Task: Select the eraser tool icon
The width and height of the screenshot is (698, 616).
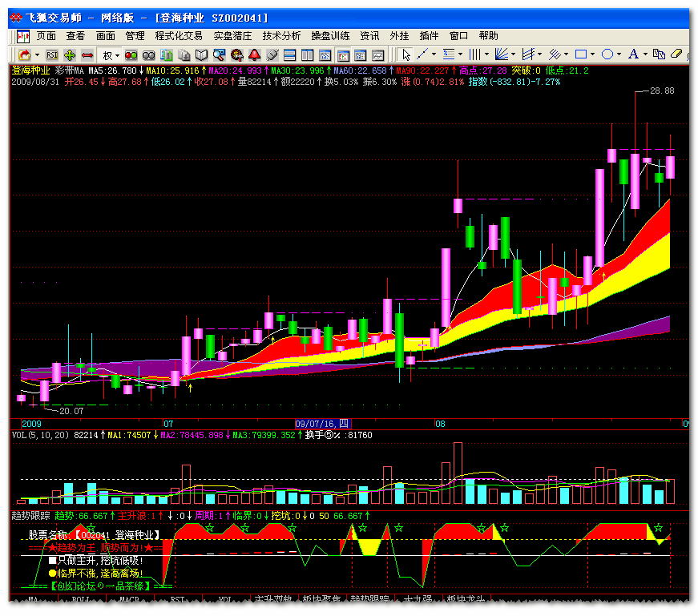Action: [676, 54]
